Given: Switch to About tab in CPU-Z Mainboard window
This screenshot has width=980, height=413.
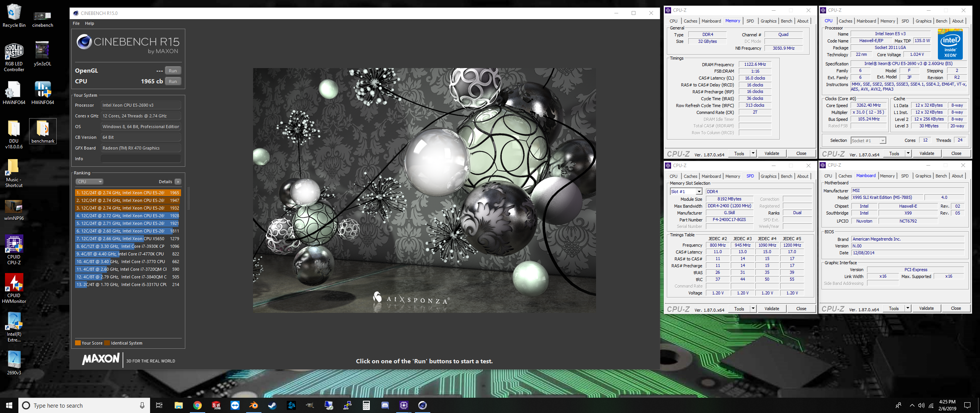Looking at the screenshot, I should [957, 176].
